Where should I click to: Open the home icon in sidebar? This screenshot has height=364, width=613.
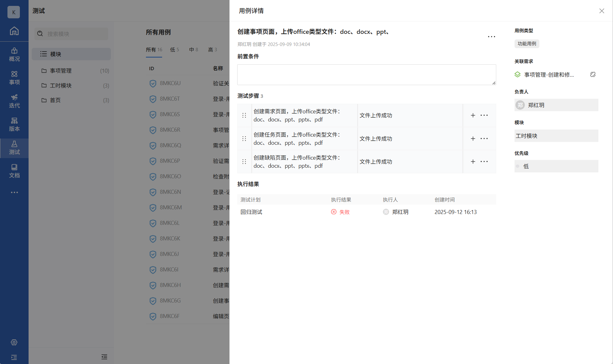(14, 31)
